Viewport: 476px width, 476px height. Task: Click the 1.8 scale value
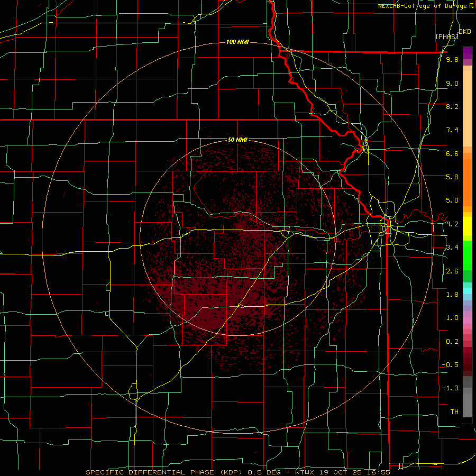tap(452, 295)
